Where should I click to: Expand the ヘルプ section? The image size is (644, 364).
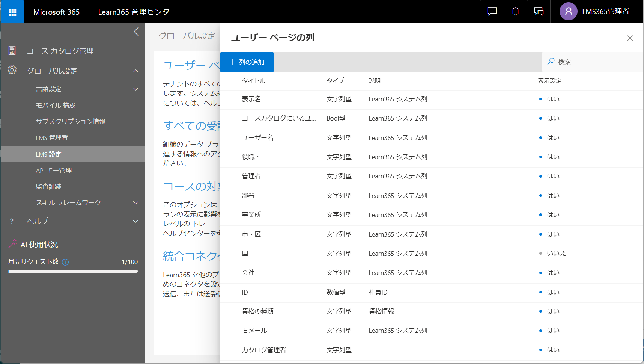(135, 221)
